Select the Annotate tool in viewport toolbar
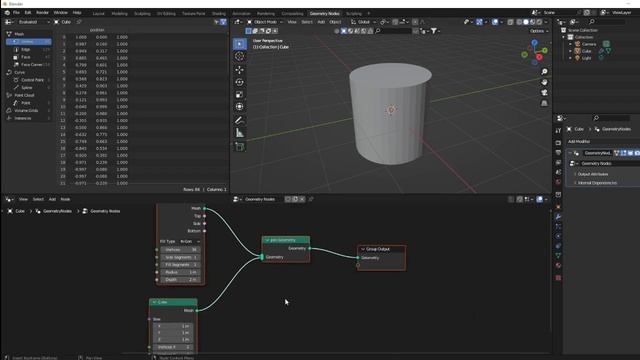The height and width of the screenshot is (360, 640). point(240,120)
